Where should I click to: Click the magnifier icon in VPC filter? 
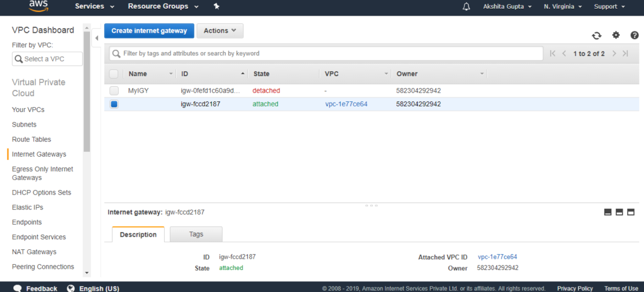(18, 59)
